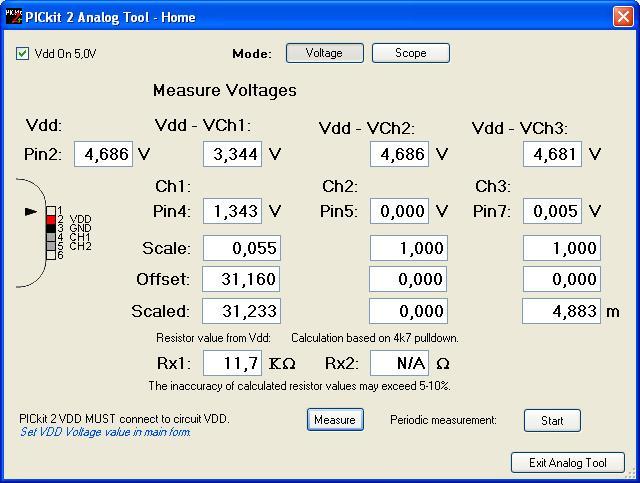Select the Rx2 resistor value N/A
Screen dimensions: 640x483
[400, 363]
